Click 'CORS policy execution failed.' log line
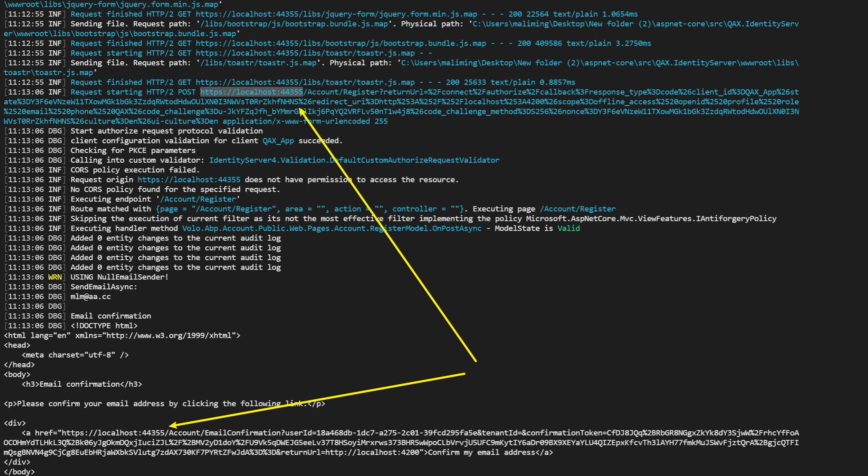Screen dimensions: 868x476 click(135, 170)
